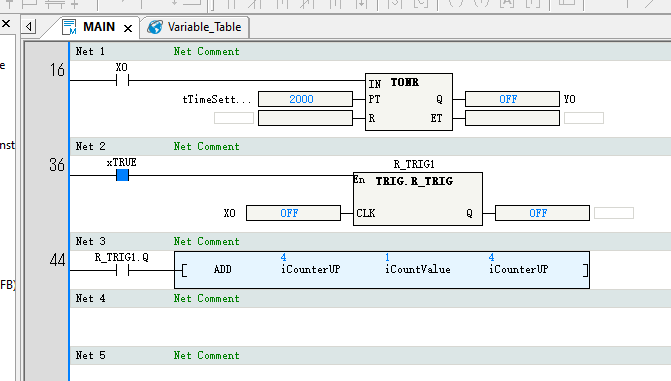The width and height of the screenshot is (671, 381).
Task: Click the TONR Q output OFF field
Action: 512,99
